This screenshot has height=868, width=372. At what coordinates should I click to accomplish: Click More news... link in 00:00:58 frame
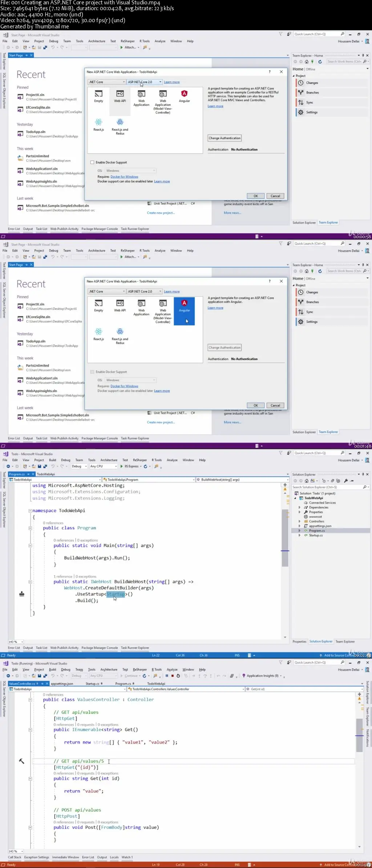click(232, 213)
